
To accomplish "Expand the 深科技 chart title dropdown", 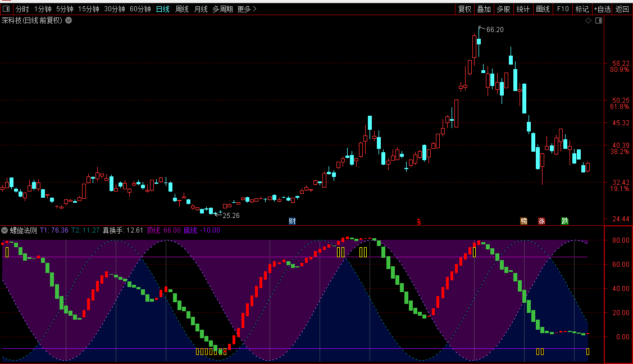I will click(69, 20).
